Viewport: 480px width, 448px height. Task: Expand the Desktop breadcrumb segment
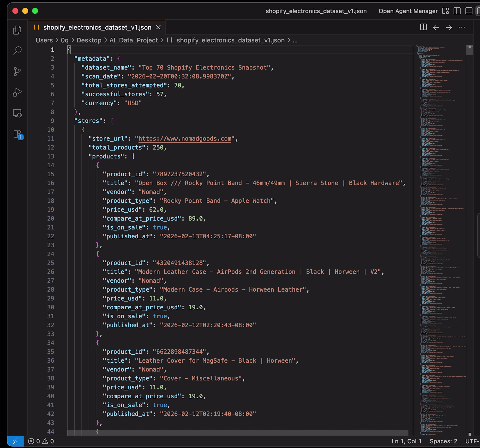(89, 40)
